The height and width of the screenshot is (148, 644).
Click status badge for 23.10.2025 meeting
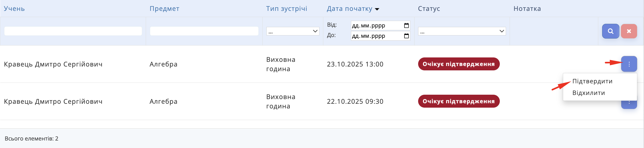(459, 64)
